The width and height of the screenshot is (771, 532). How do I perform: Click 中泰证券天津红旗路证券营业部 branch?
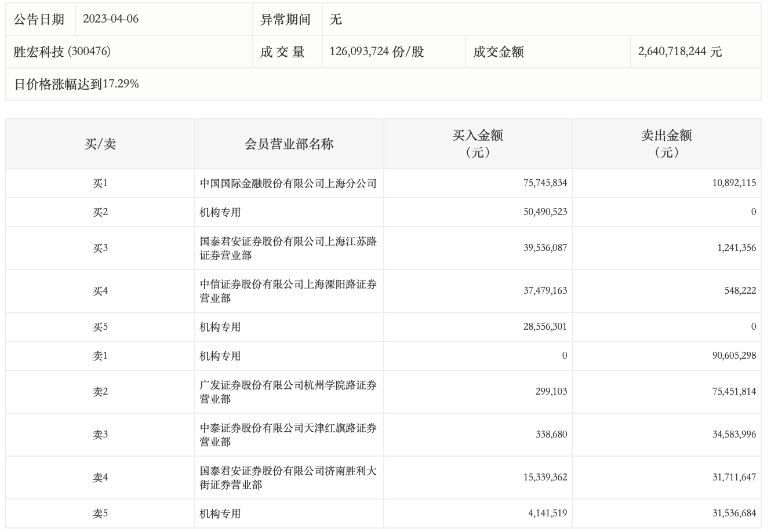point(288,435)
